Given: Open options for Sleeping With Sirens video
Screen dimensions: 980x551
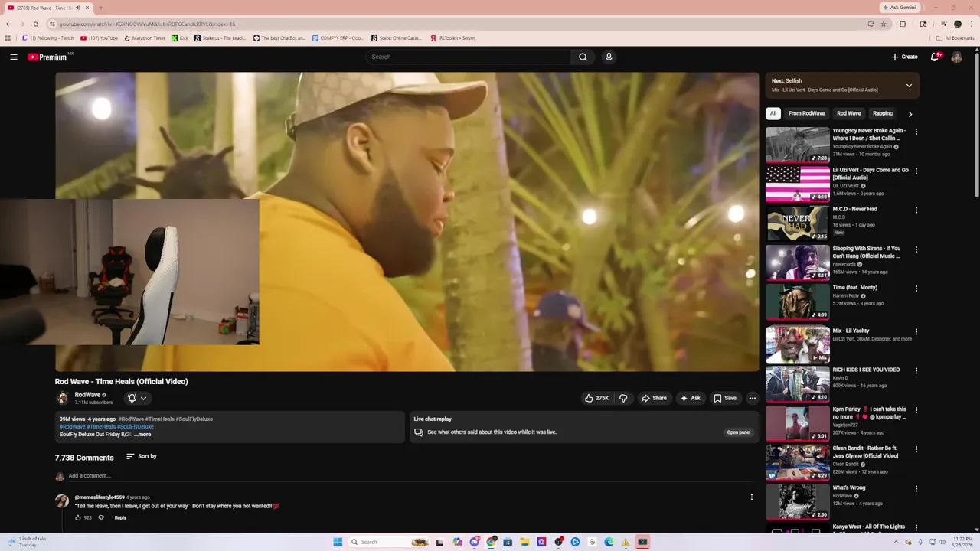Looking at the screenshot, I should pyautogui.click(x=916, y=249).
